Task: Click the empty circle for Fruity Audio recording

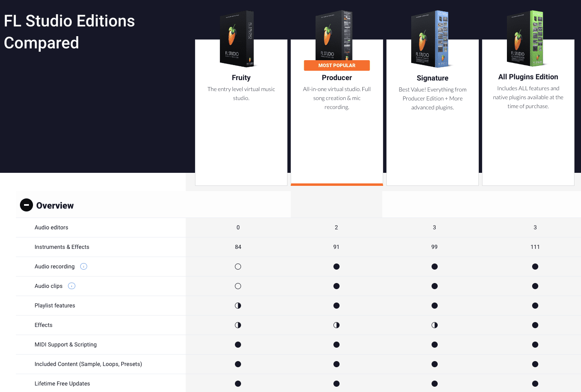Action: point(238,267)
